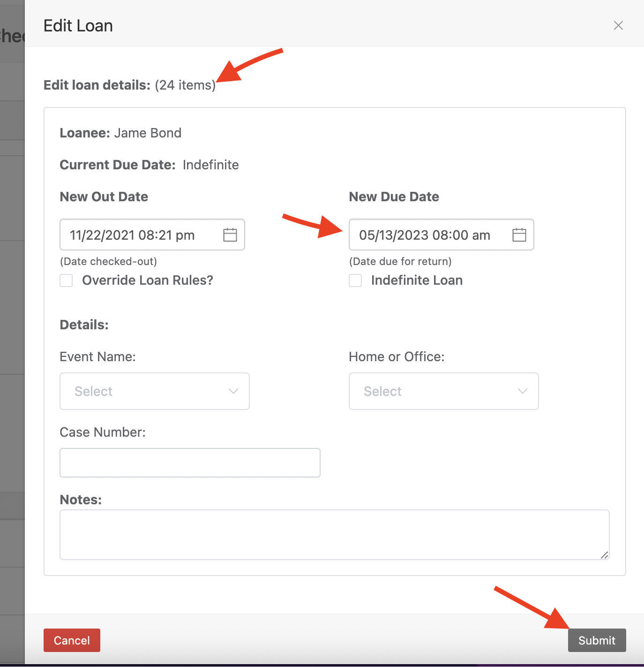The width and height of the screenshot is (644, 667).
Task: Select the New Out Date value 11/22/2021
Action: click(132, 235)
